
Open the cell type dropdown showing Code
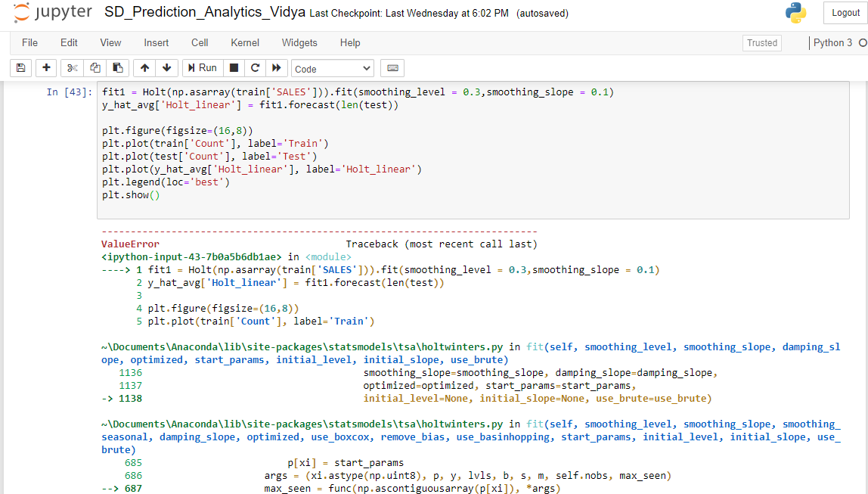click(332, 67)
